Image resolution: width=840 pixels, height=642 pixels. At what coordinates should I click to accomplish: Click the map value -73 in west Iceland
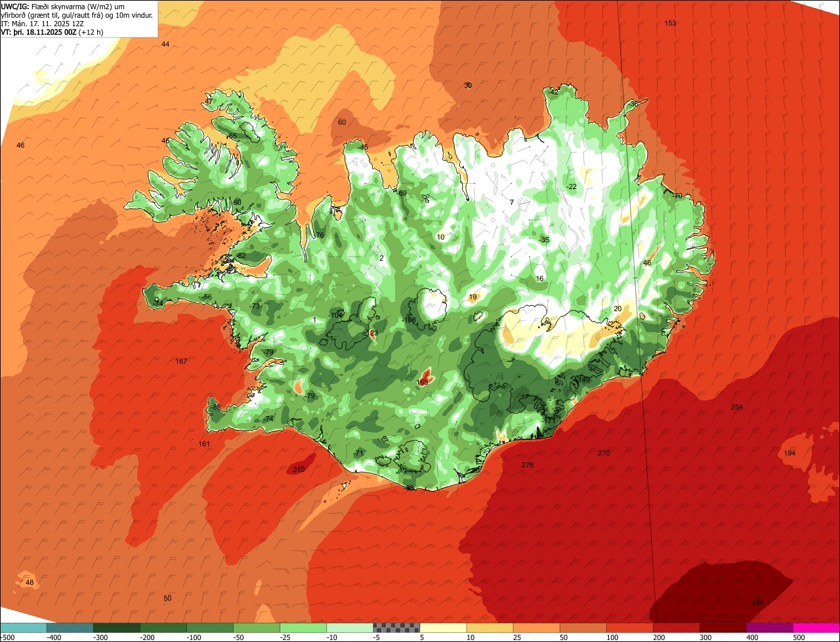click(255, 306)
